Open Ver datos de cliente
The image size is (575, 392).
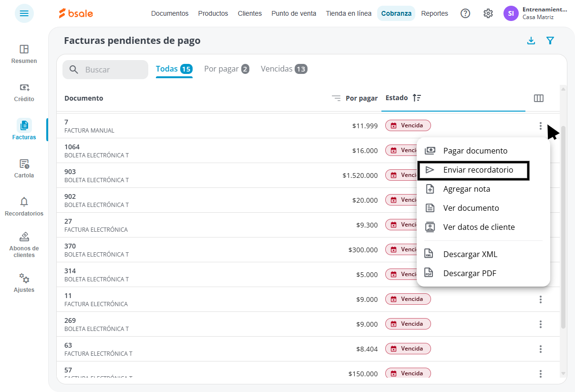[483, 227]
